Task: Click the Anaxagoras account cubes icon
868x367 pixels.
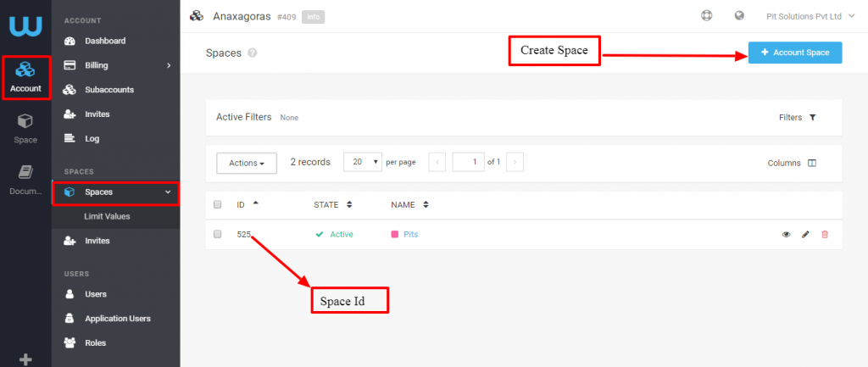Action: click(x=197, y=16)
